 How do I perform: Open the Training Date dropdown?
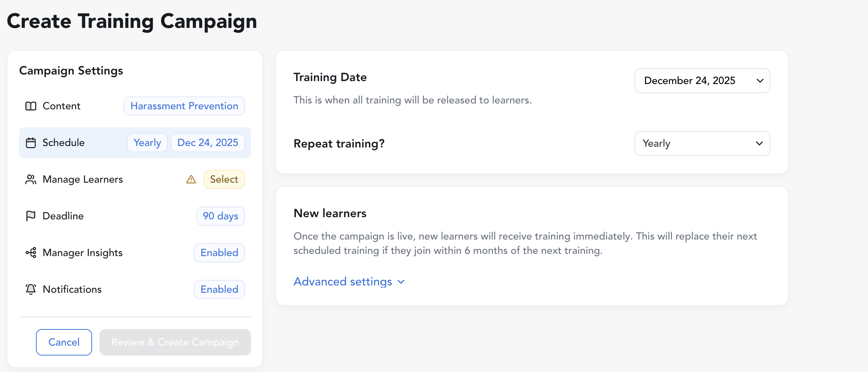click(702, 81)
